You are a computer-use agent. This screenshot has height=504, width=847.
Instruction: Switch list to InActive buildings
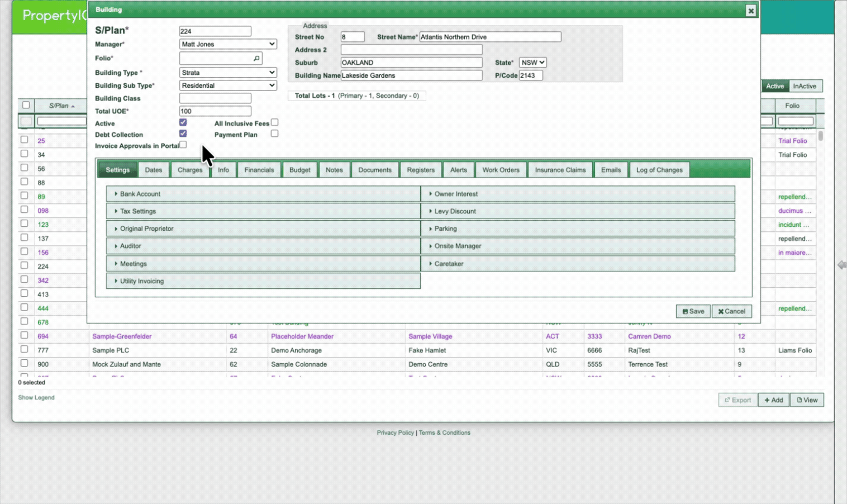(805, 86)
